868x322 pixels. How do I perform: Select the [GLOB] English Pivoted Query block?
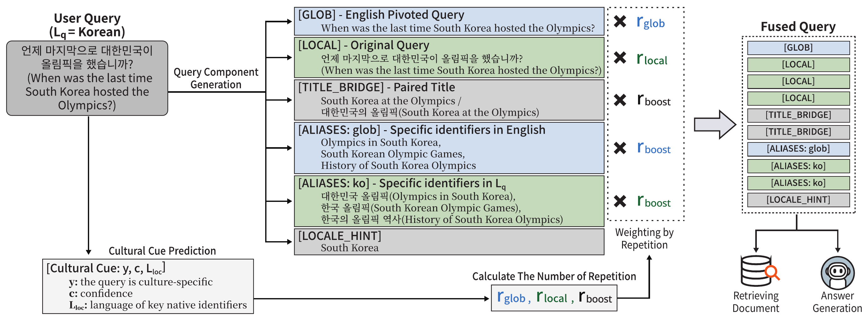click(449, 21)
